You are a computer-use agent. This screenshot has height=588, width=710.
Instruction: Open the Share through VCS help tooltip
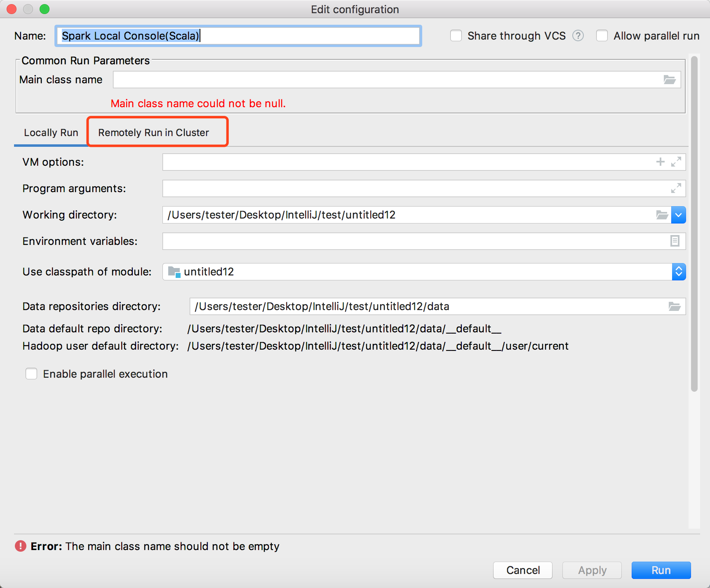(578, 36)
